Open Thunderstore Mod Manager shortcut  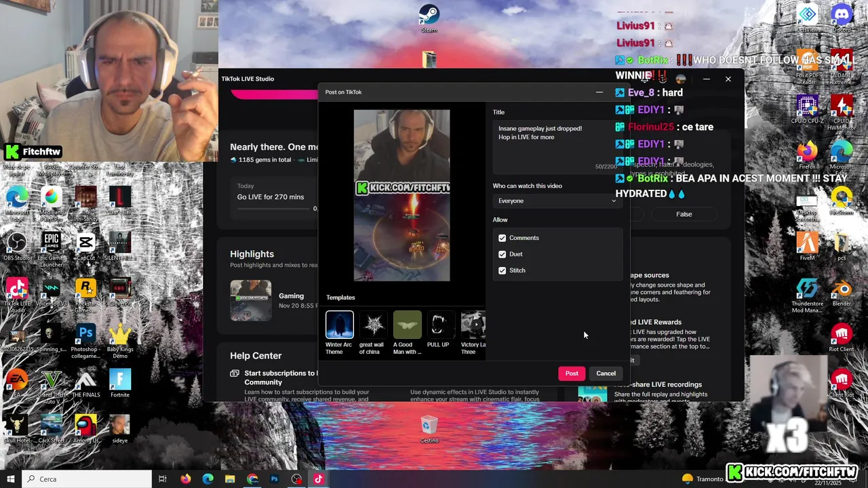tap(807, 296)
